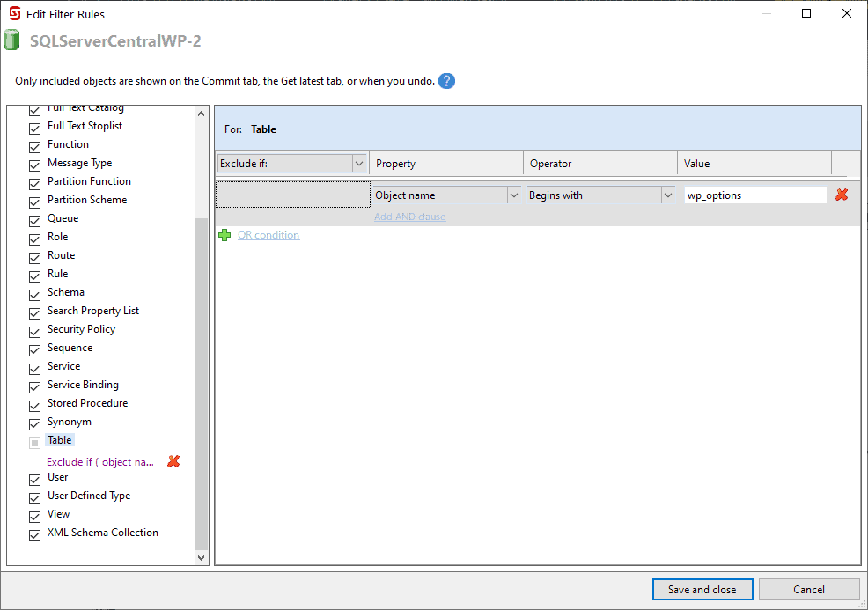868x610 pixels.
Task: Toggle the Table partial checkbox
Action: pyautogui.click(x=35, y=442)
